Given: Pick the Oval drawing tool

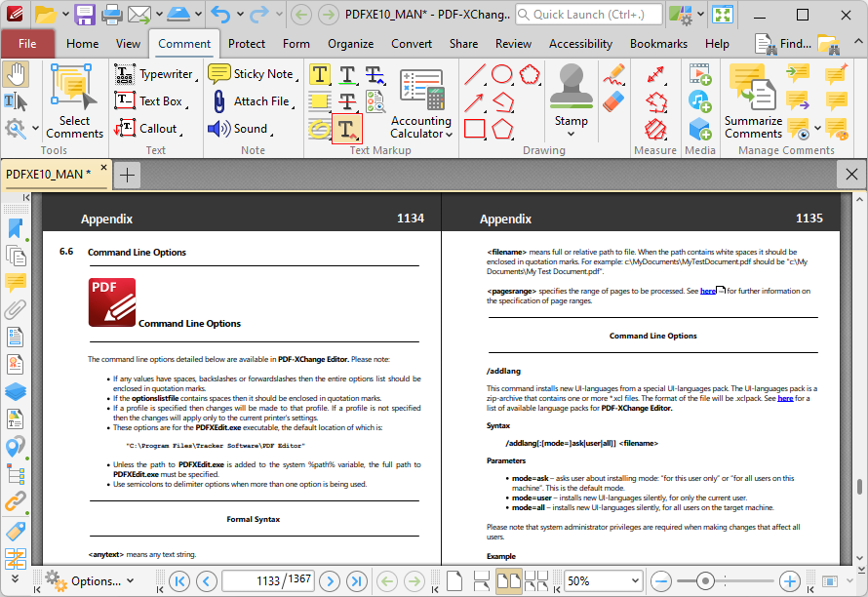Looking at the screenshot, I should 502,74.
